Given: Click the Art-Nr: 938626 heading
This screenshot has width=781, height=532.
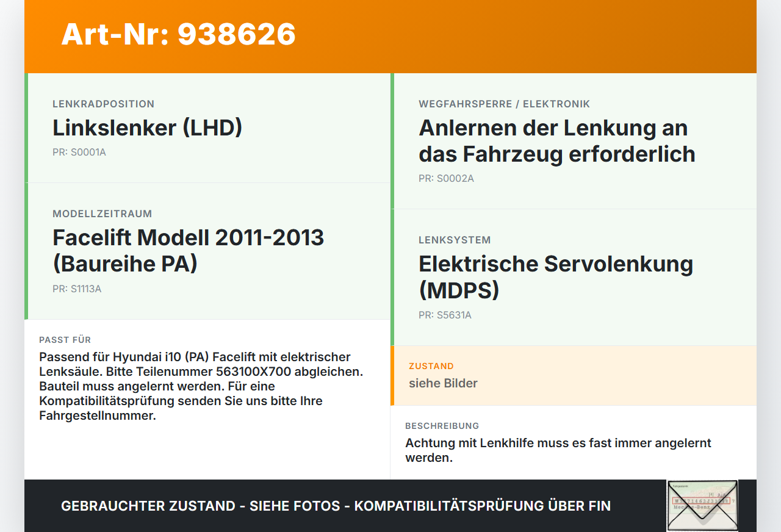Looking at the screenshot, I should pyautogui.click(x=178, y=34).
